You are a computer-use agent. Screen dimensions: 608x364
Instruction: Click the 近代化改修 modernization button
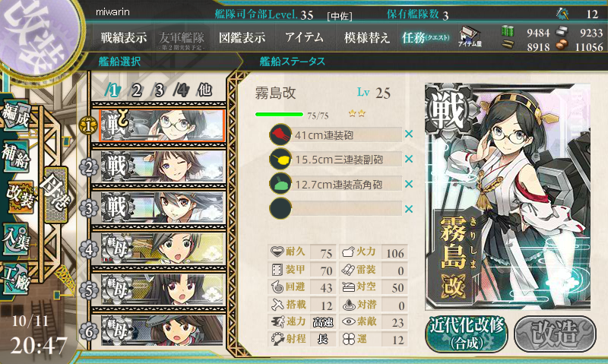pos(467,334)
